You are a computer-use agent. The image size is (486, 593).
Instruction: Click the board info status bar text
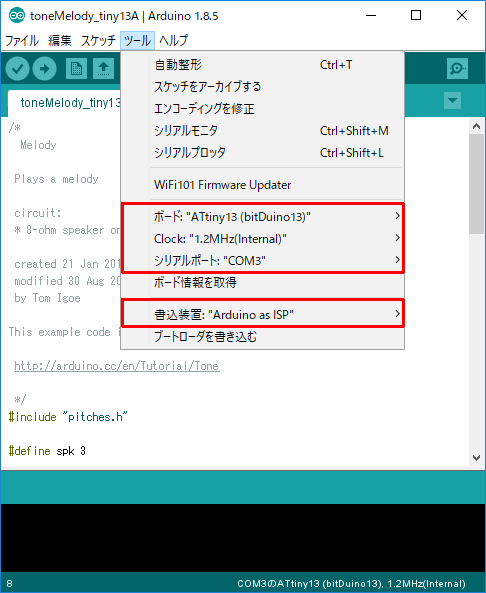click(x=351, y=584)
